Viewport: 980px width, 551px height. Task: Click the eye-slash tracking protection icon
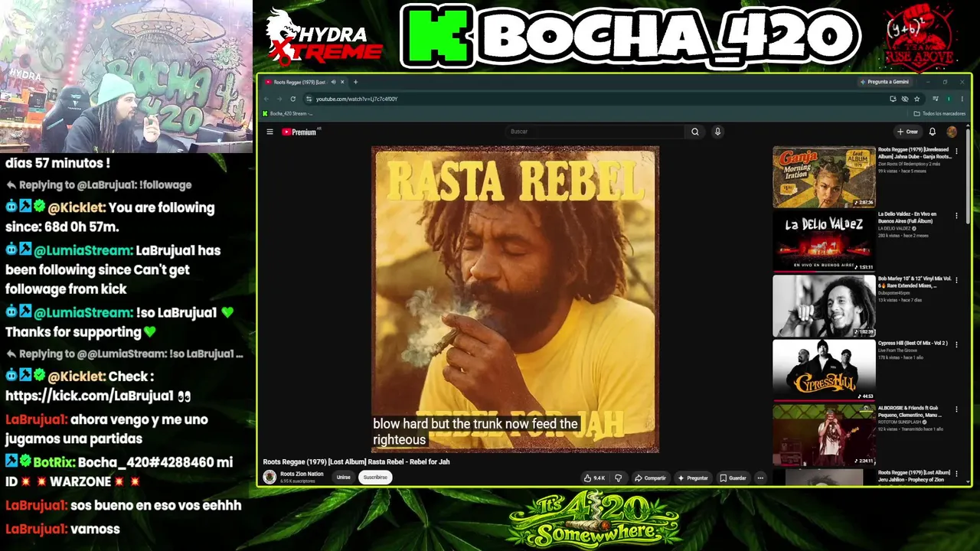[904, 99]
